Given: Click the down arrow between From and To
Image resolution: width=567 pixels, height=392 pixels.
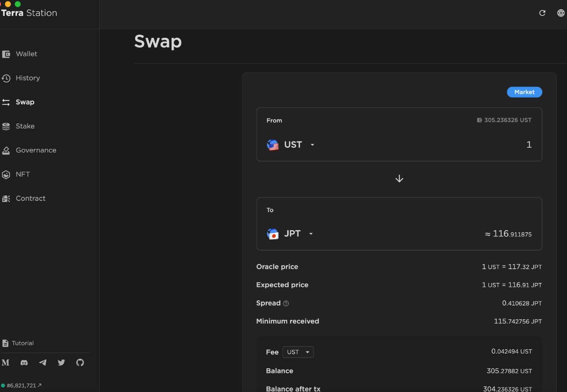Looking at the screenshot, I should click(399, 179).
